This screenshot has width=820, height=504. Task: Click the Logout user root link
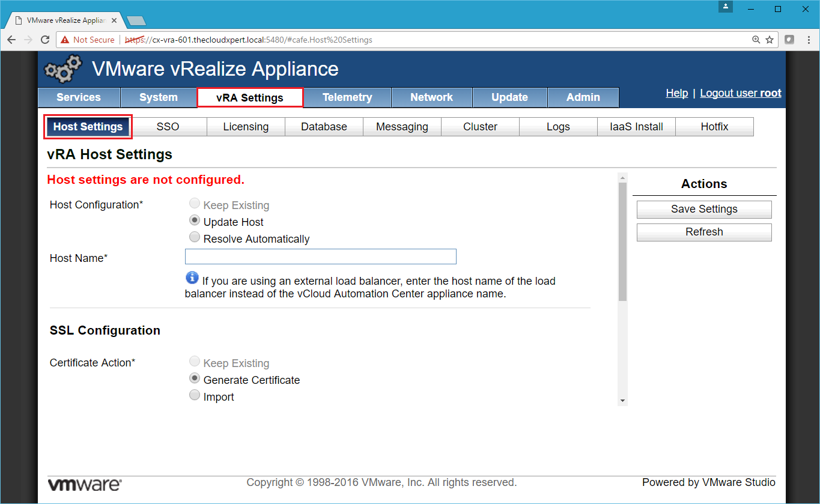tap(740, 93)
